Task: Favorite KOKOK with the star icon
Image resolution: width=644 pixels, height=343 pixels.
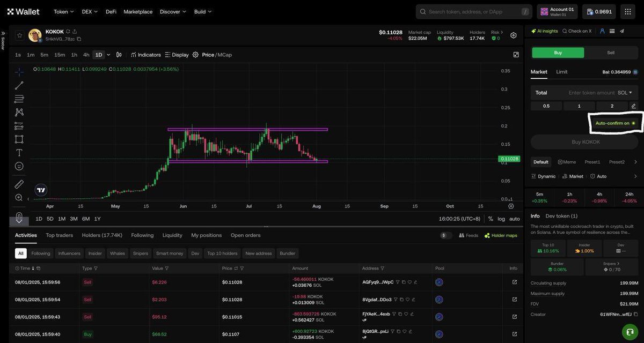Action: click(x=19, y=35)
